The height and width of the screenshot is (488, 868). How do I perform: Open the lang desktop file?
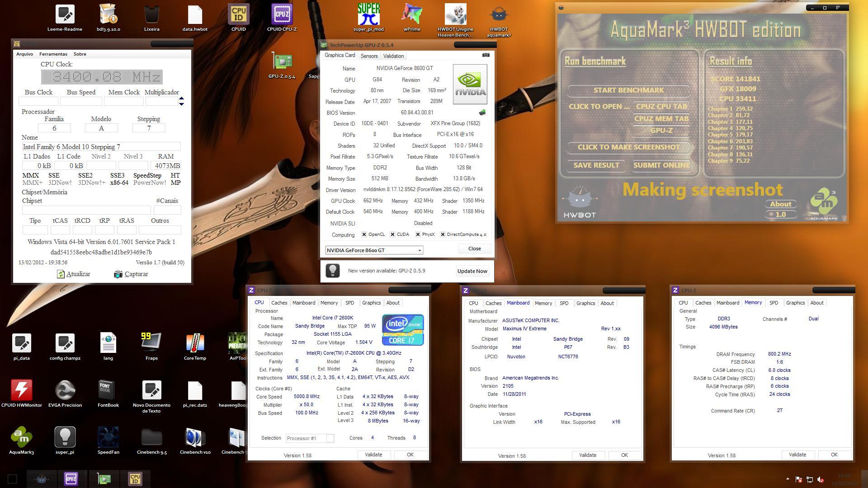pyautogui.click(x=108, y=347)
